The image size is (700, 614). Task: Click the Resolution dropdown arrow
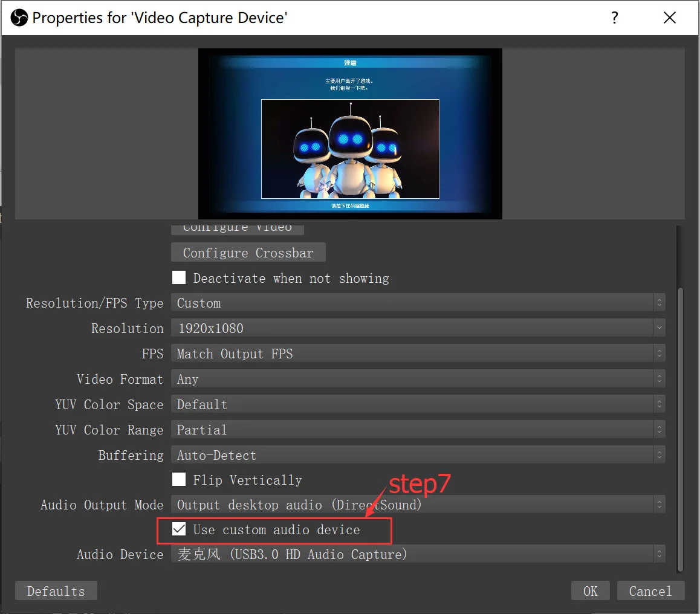pos(659,328)
